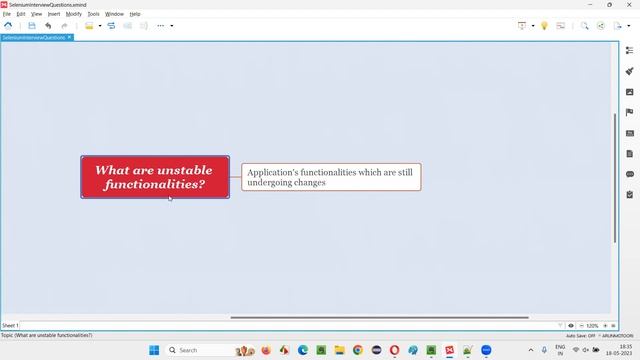Click the Home icon in the toolbar

click(8, 26)
